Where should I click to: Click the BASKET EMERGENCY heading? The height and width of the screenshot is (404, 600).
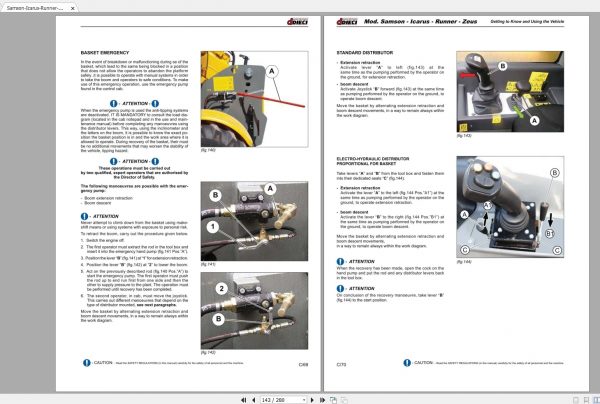(x=105, y=53)
